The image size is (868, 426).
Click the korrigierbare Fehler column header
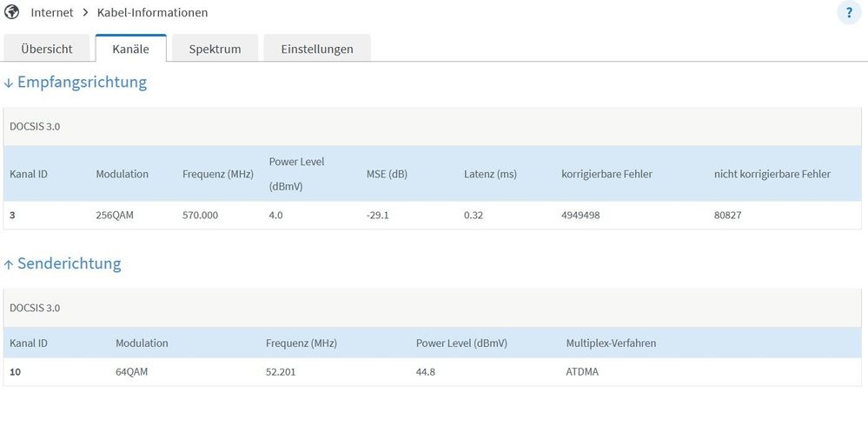[606, 174]
